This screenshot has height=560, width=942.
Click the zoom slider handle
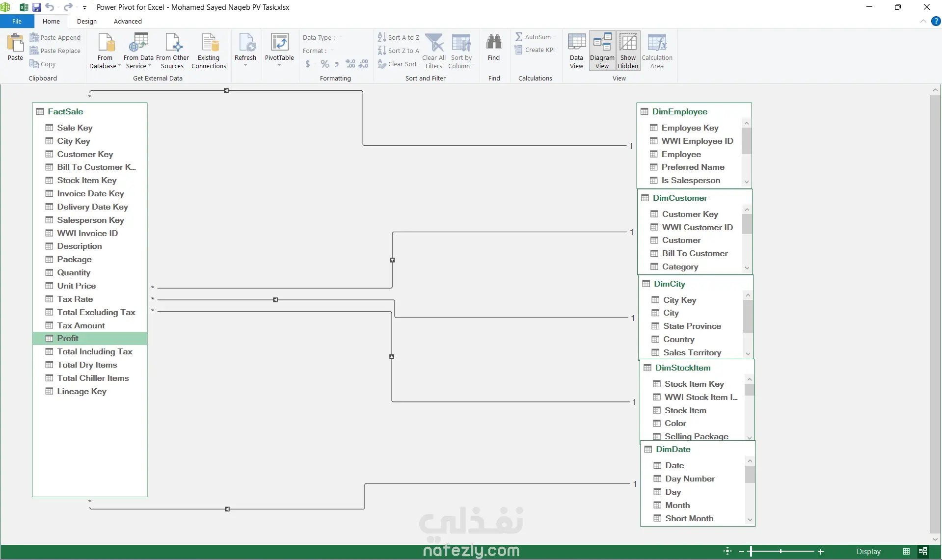coord(751,551)
